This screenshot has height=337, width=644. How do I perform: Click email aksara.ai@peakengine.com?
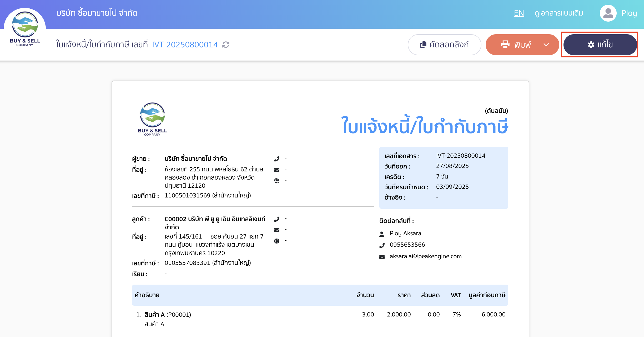[426, 256]
